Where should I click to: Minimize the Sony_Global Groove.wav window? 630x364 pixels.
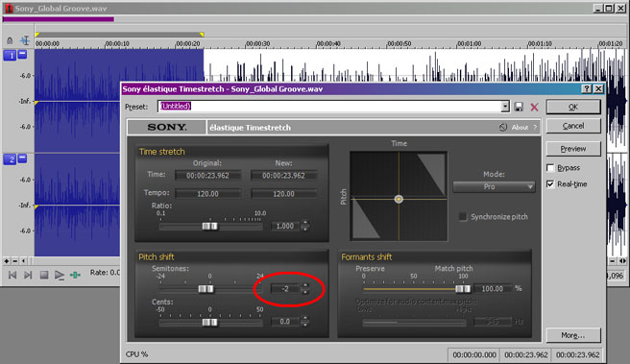coord(598,8)
